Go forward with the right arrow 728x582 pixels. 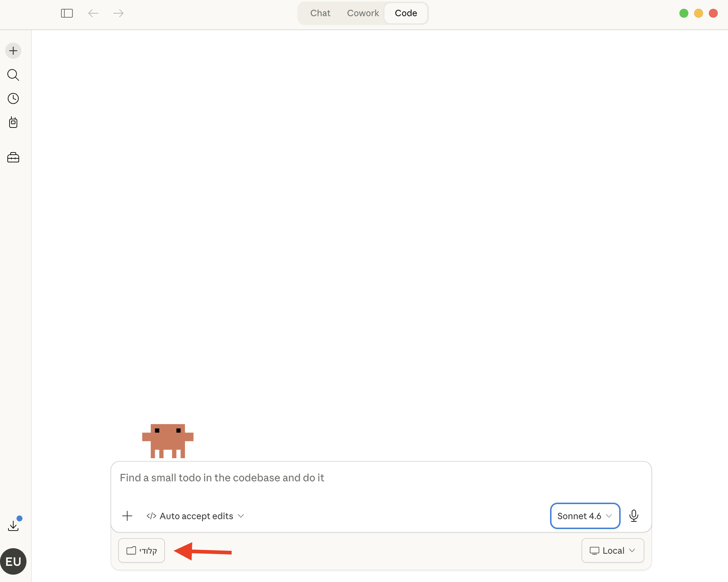pyautogui.click(x=118, y=13)
